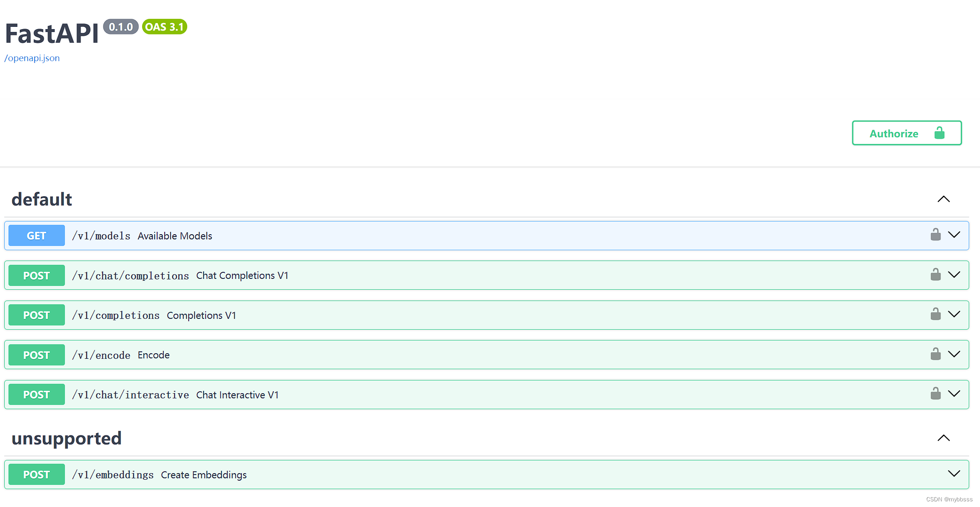The width and height of the screenshot is (980, 507).
Task: Click the /v1/chat/interactive path text
Action: pyautogui.click(x=130, y=395)
